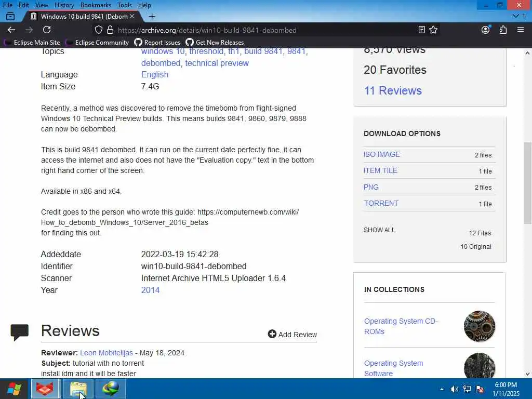This screenshot has height=399, width=532.
Task: Click the network tray icon
Action: (467, 389)
